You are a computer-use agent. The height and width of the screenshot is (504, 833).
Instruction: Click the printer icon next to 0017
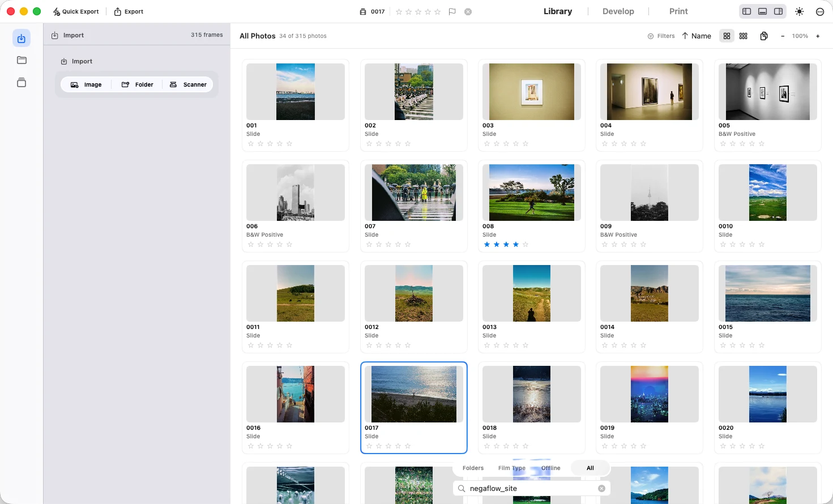(363, 11)
